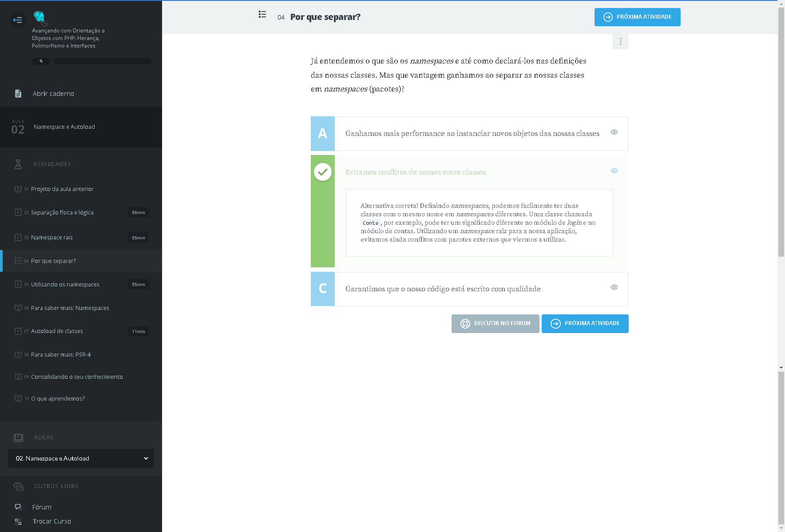
Task: Go to 'Autoload de classes' activity
Action: point(57,331)
